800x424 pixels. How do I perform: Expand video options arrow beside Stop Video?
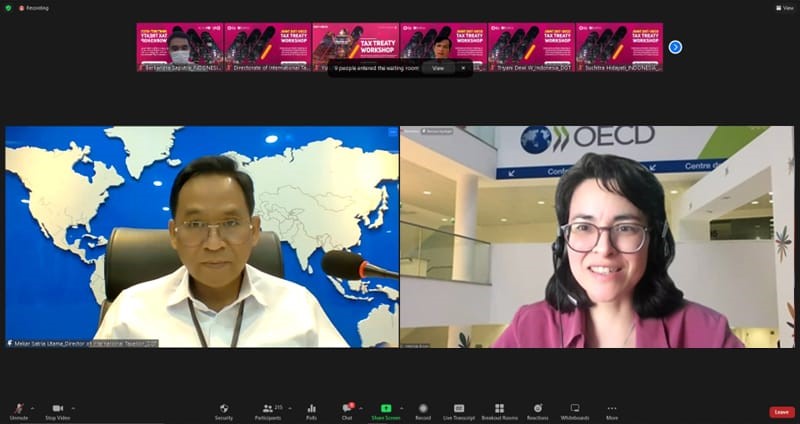coord(74,408)
